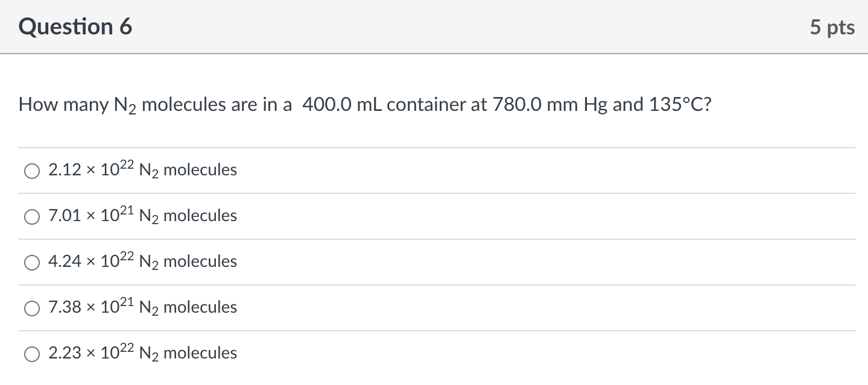
Task: Mark the 7.38 × 10²¹ radio button
Action: (x=31, y=308)
